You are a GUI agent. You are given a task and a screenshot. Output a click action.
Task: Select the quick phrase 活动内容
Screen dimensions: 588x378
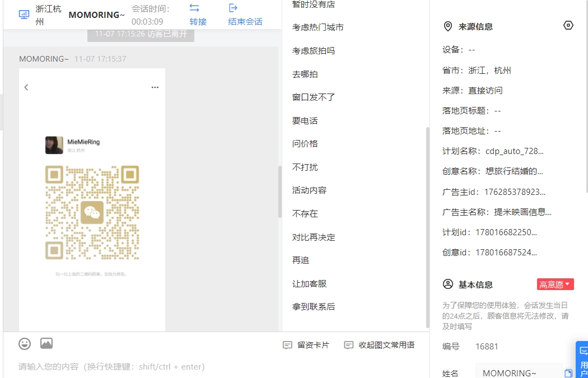(x=309, y=190)
